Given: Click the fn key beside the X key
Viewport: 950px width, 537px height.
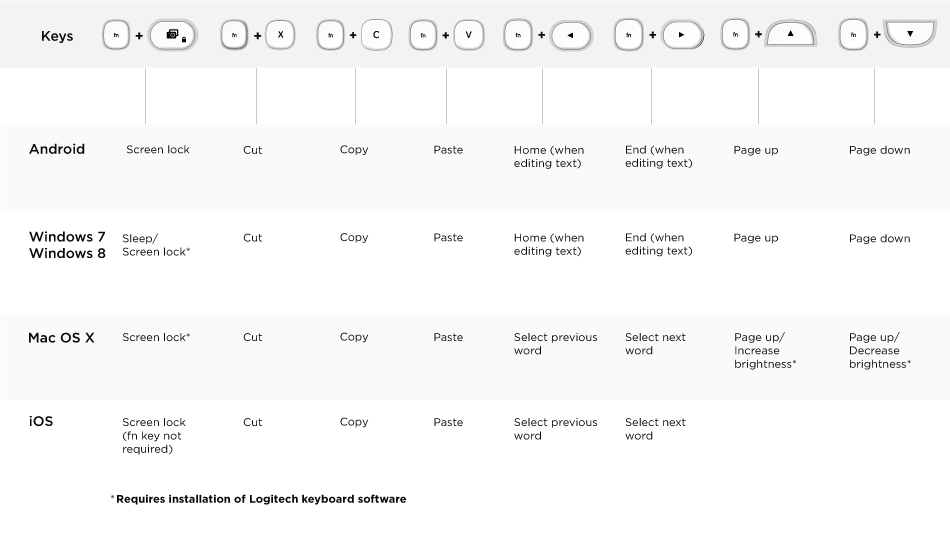Looking at the screenshot, I should click(x=234, y=35).
